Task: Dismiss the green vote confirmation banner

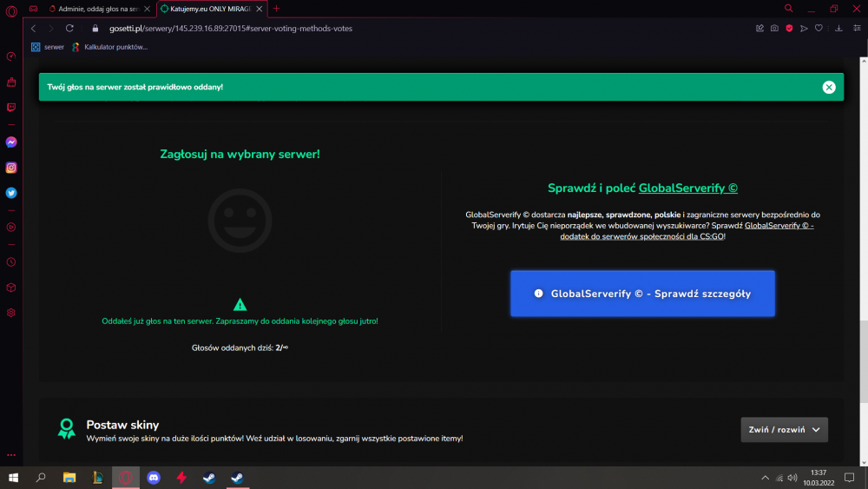Action: [x=829, y=87]
